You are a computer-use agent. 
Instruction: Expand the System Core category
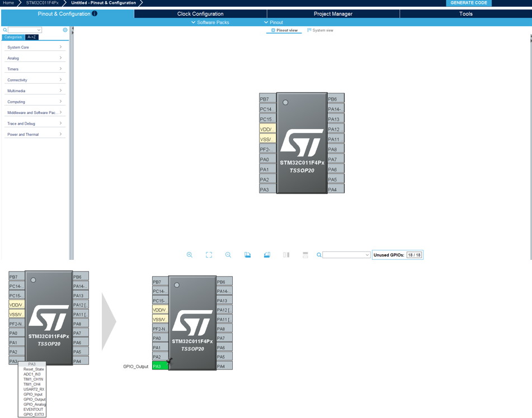point(34,47)
